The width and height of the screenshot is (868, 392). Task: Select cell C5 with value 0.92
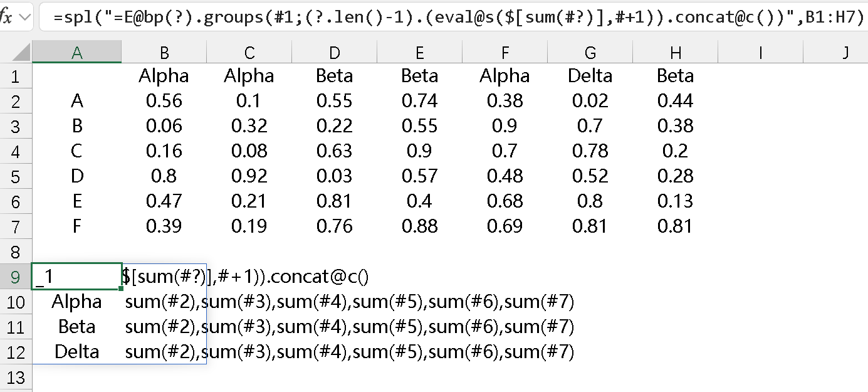[249, 176]
